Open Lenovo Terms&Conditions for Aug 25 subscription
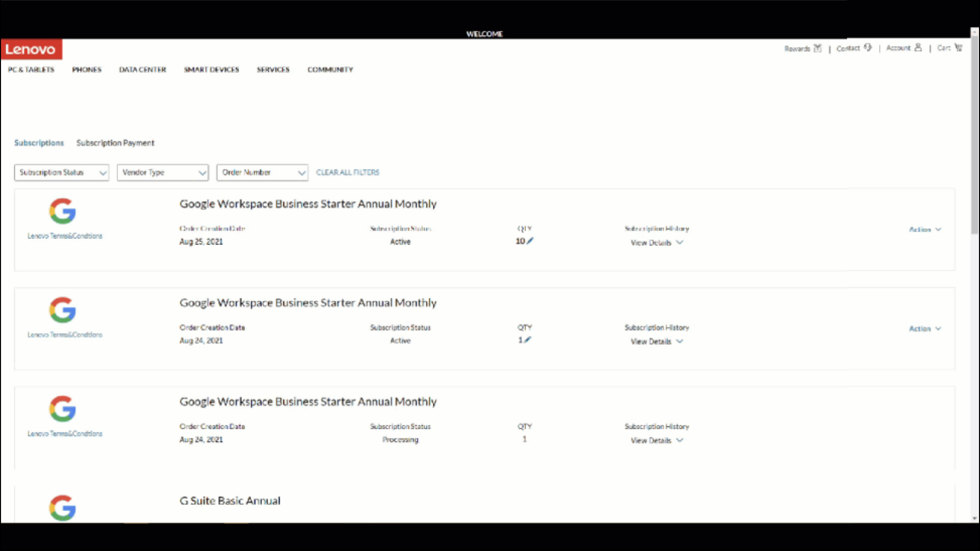The width and height of the screenshot is (980, 551). pos(65,236)
